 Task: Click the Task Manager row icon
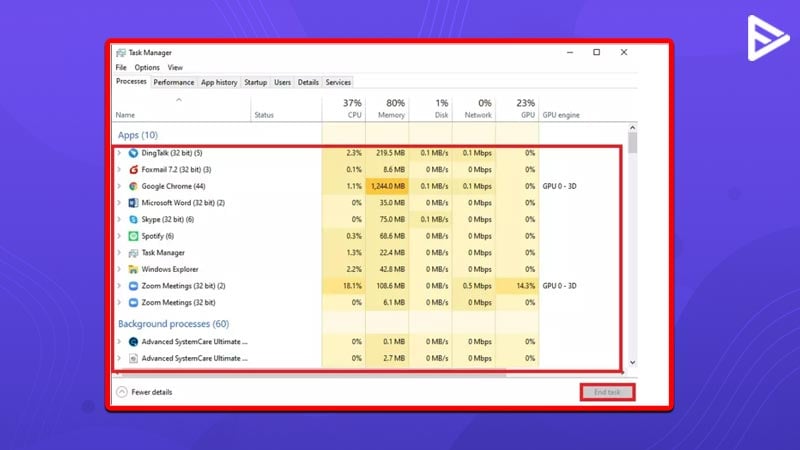click(133, 253)
